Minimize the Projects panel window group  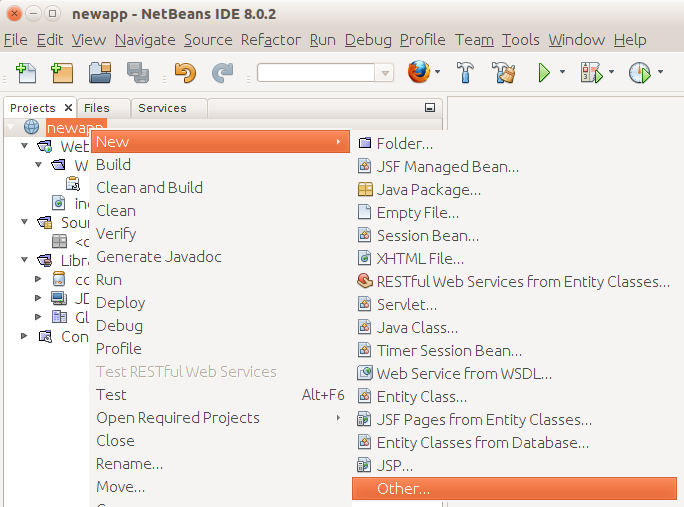(x=430, y=108)
